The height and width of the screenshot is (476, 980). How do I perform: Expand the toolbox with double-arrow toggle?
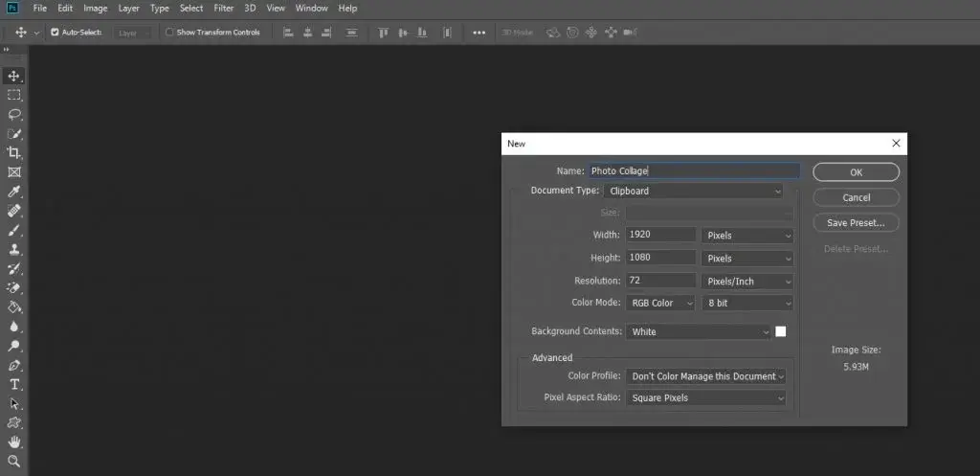7,50
